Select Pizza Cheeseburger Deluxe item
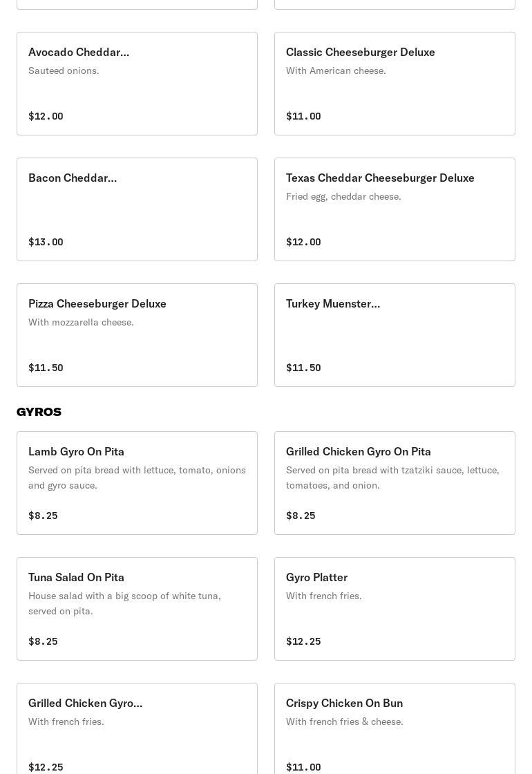 (x=137, y=335)
